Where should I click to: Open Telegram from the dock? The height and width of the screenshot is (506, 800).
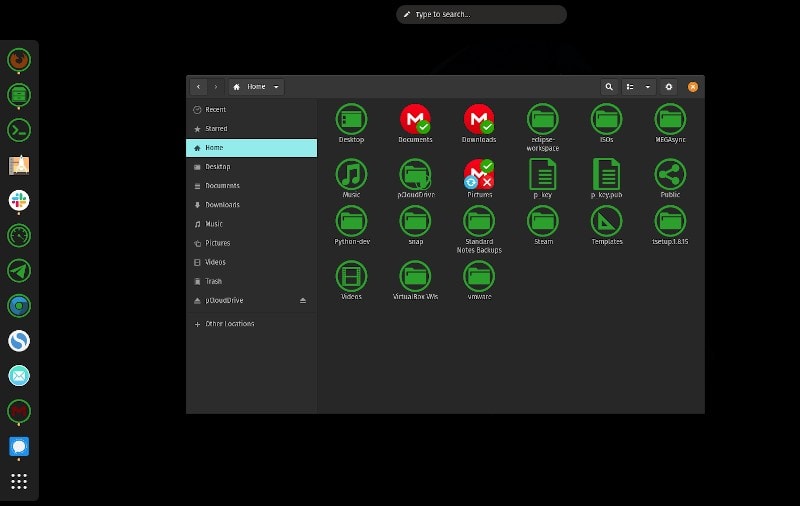pos(19,271)
